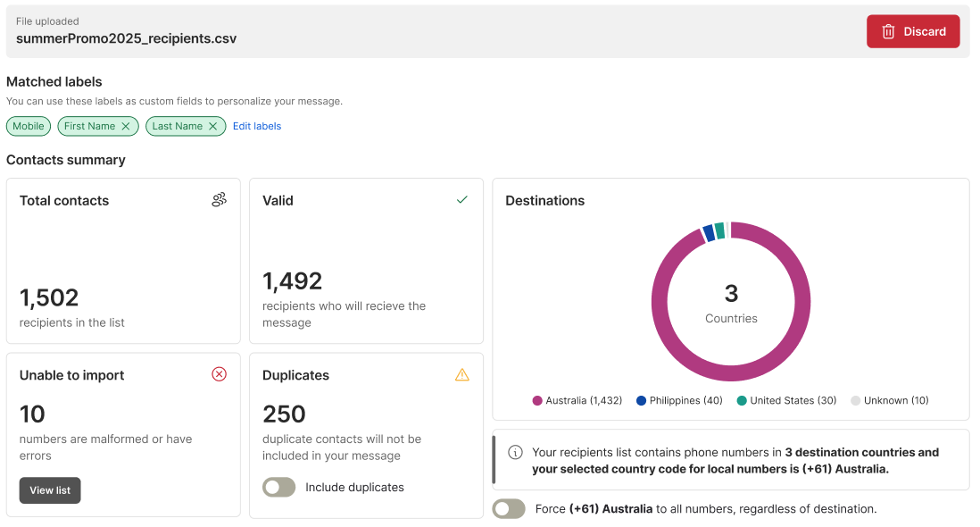Open the malformed numbers View list
This screenshot has height=527, width=980.
pyautogui.click(x=50, y=490)
